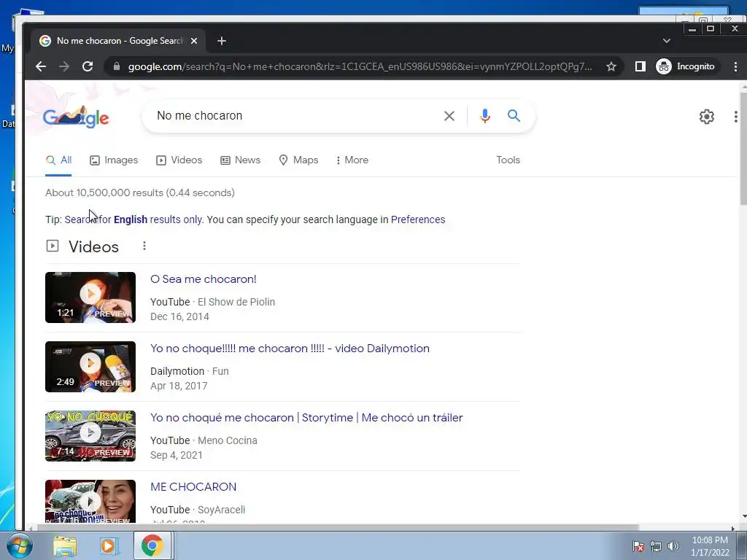747x560 pixels.
Task: Open Chrome's three-dot menu
Action: (735, 66)
